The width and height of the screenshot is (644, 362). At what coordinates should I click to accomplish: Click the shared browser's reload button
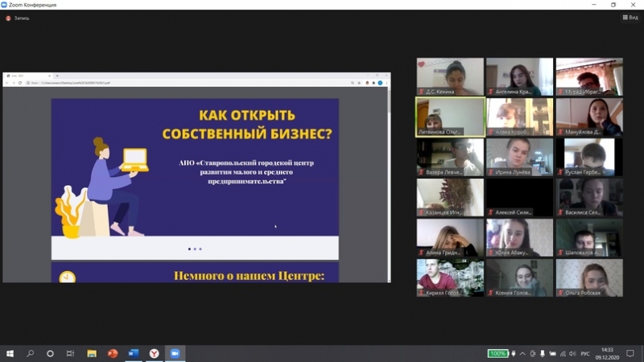(20, 83)
